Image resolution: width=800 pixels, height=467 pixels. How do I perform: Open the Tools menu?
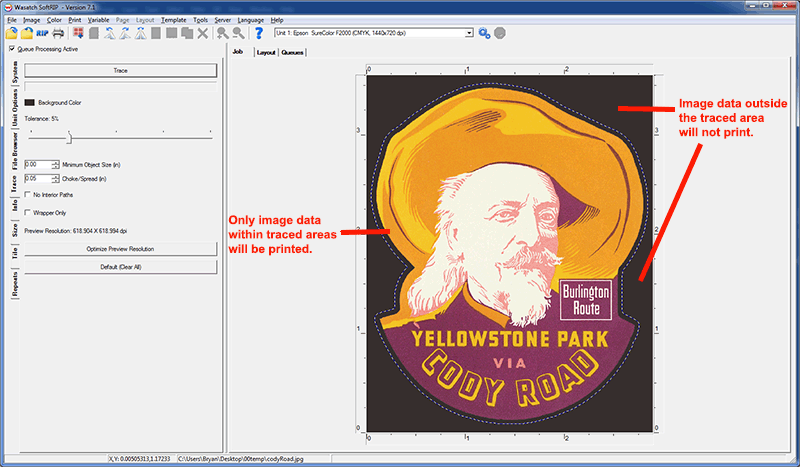200,20
